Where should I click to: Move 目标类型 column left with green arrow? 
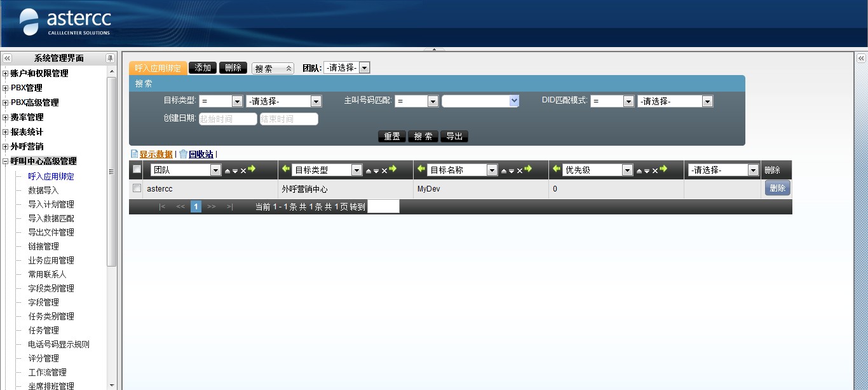click(x=285, y=169)
